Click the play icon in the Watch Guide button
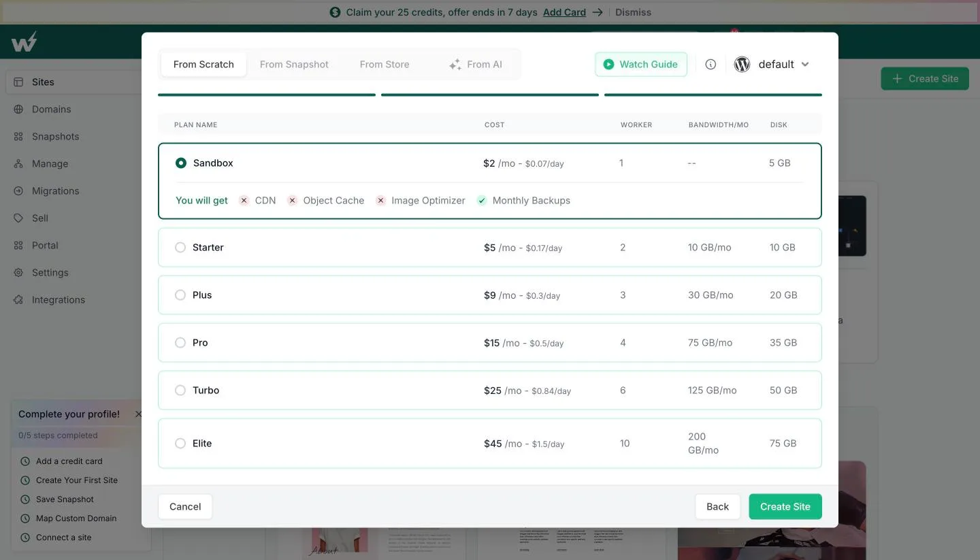The height and width of the screenshot is (560, 980). tap(608, 64)
